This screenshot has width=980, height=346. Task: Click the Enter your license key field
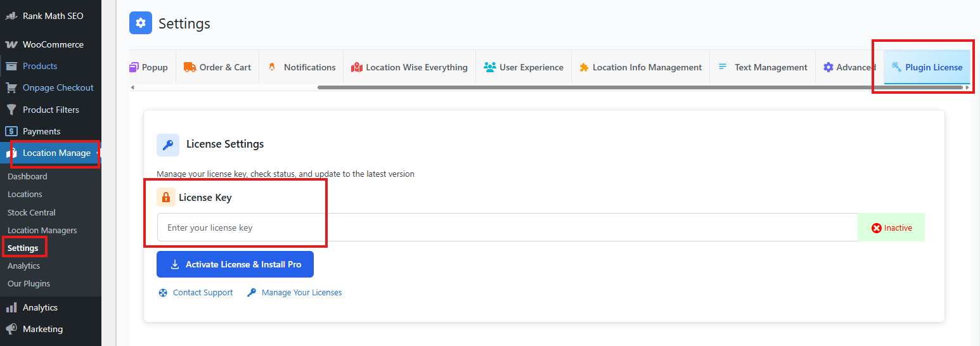(507, 227)
